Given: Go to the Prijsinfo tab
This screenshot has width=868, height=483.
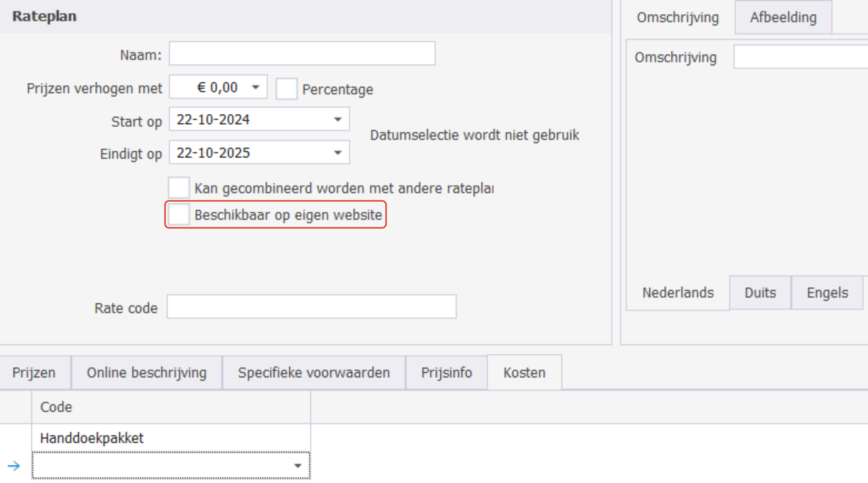Looking at the screenshot, I should (x=446, y=373).
